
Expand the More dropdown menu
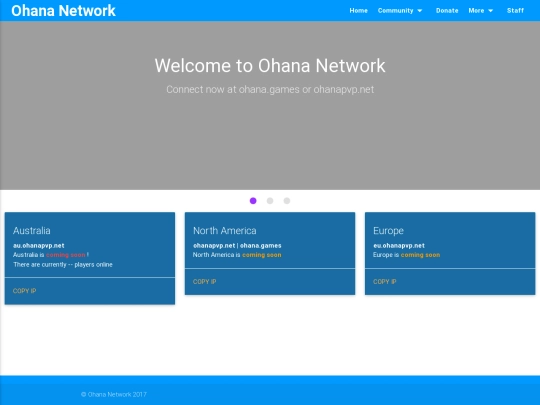(x=481, y=11)
